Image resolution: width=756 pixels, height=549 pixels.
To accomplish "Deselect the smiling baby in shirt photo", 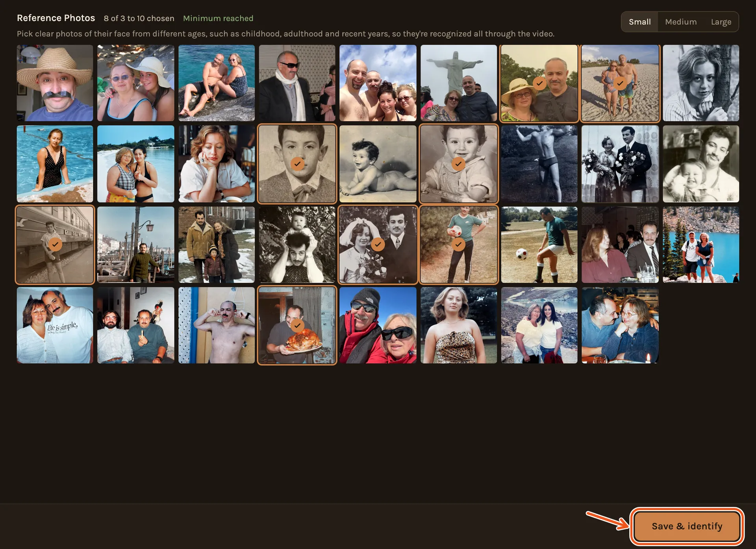I will (458, 164).
